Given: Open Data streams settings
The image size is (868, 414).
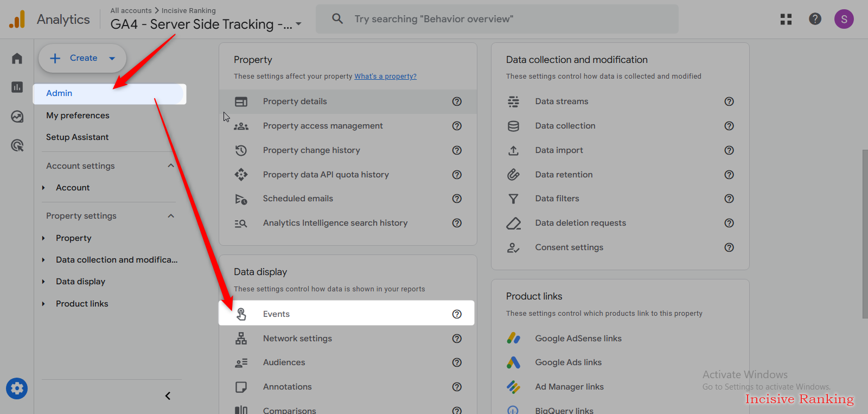Looking at the screenshot, I should point(620,101).
